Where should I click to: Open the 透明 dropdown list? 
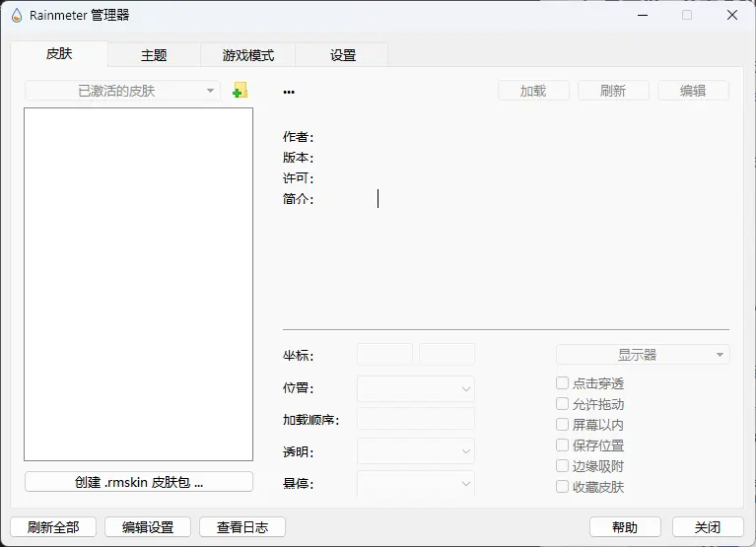[415, 451]
